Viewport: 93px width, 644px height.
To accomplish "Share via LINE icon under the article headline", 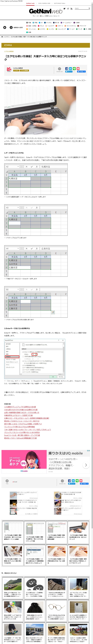I will (74, 69).
